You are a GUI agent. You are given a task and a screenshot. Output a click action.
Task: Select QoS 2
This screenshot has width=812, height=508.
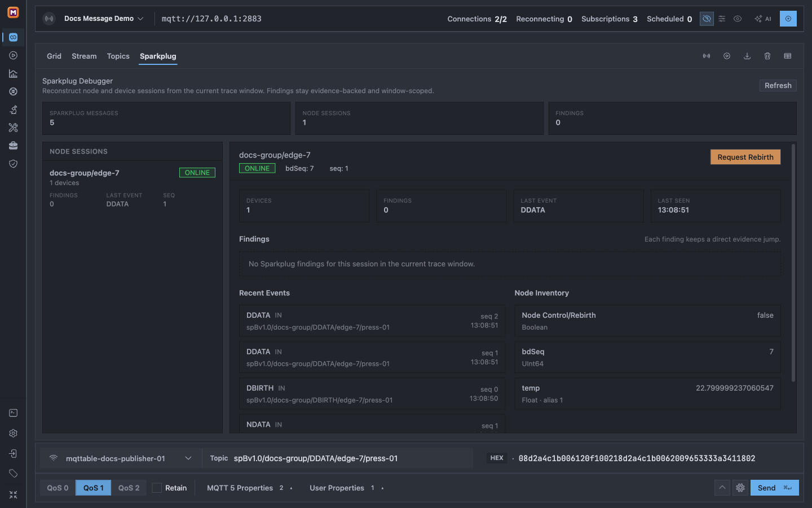click(129, 488)
